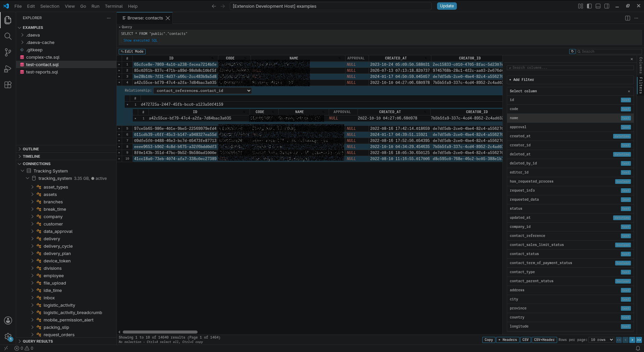This screenshot has height=352, width=644.
Task: Collapse expanded result row 4
Action: tap(119, 83)
